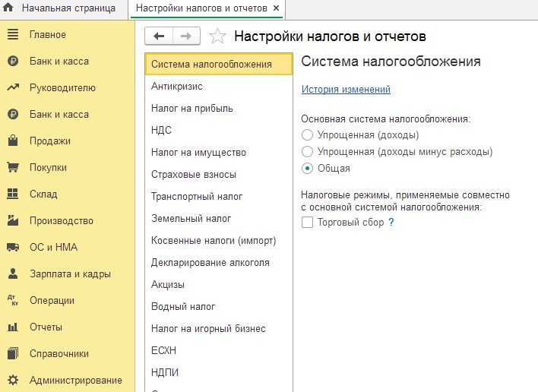The image size is (538, 392).
Task: Enable the Торговый сбор checkbox
Action: [307, 223]
